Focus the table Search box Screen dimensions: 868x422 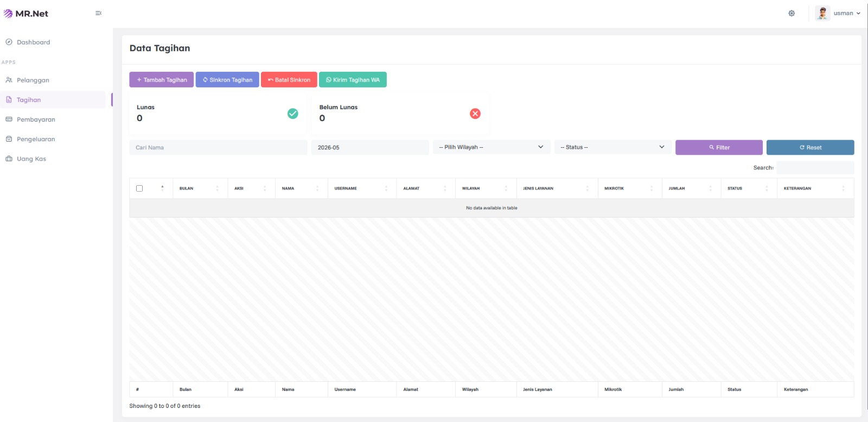click(815, 168)
